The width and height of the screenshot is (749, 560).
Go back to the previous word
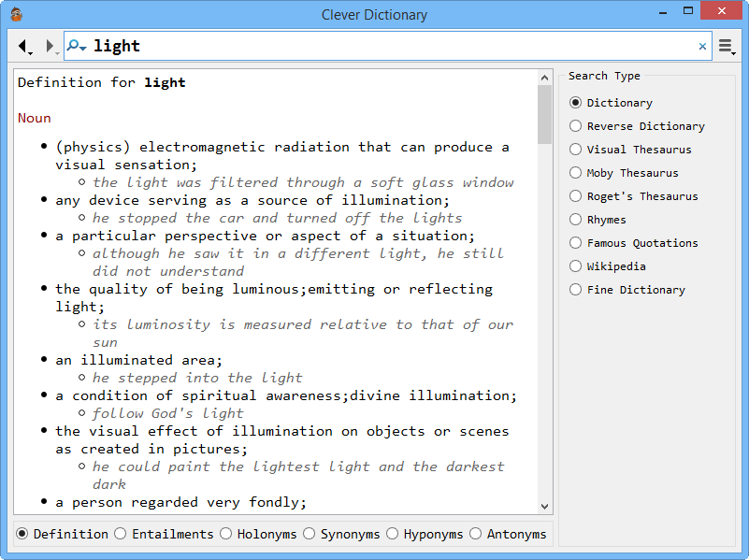(24, 46)
